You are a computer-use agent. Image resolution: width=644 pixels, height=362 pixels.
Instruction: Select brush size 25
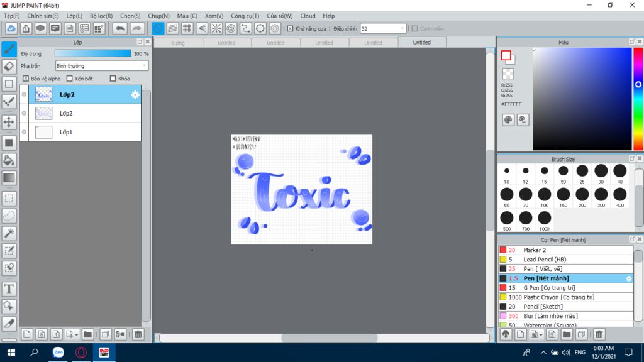(582, 173)
